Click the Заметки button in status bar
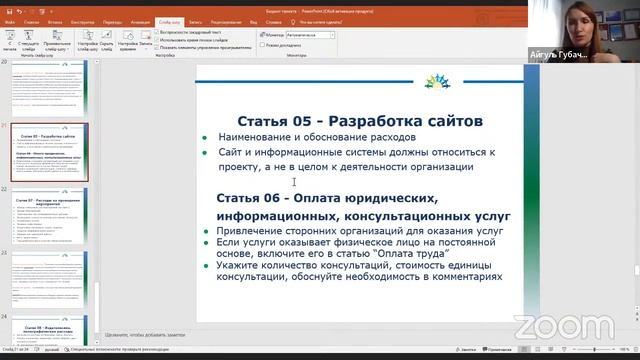The image size is (640, 360). (466, 349)
